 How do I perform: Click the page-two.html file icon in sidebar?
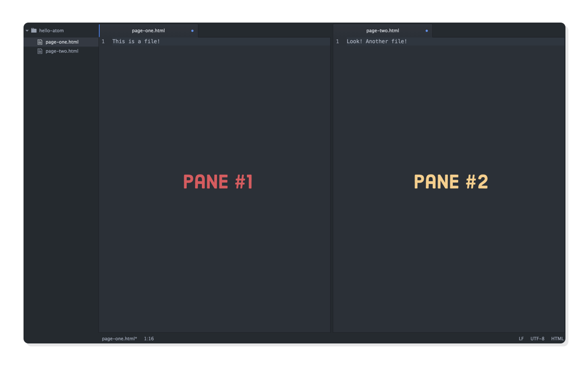40,51
